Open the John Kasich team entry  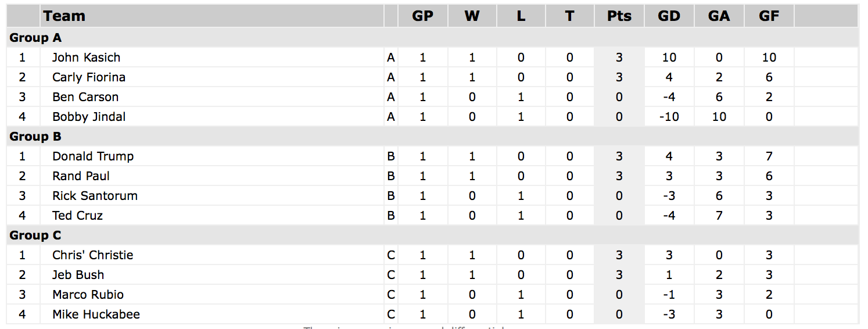pyautogui.click(x=86, y=58)
